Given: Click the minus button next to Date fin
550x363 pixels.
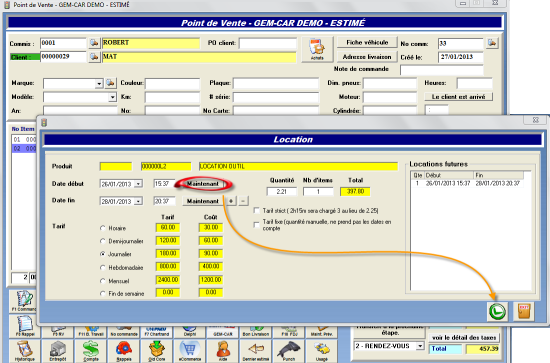Looking at the screenshot, I should coord(243,201).
